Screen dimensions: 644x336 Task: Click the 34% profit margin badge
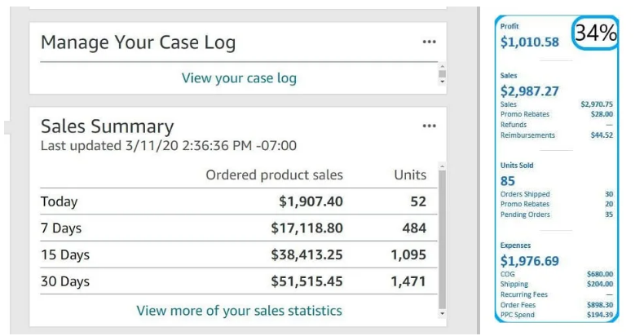(595, 33)
